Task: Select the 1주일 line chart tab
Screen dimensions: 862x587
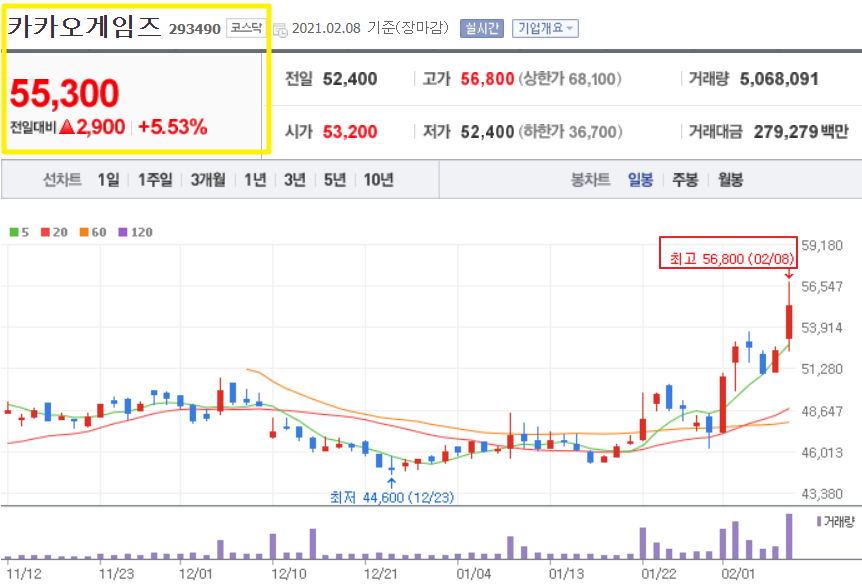Action: point(155,180)
